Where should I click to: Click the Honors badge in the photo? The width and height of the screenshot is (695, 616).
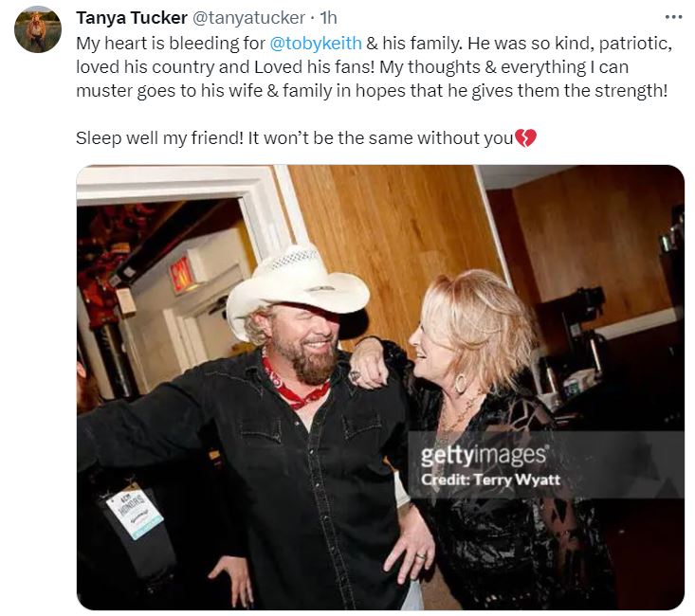pos(135,512)
